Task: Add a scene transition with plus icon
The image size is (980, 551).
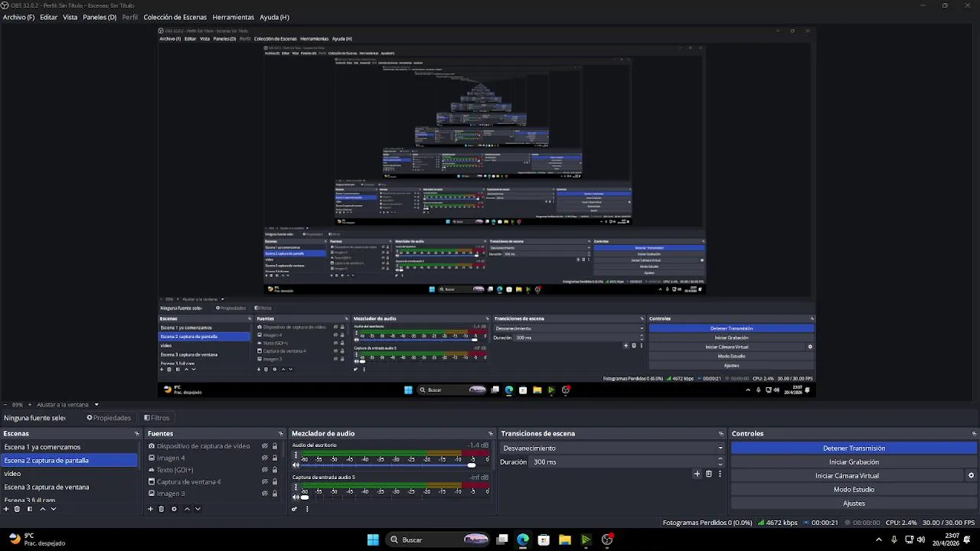Action: [697, 474]
